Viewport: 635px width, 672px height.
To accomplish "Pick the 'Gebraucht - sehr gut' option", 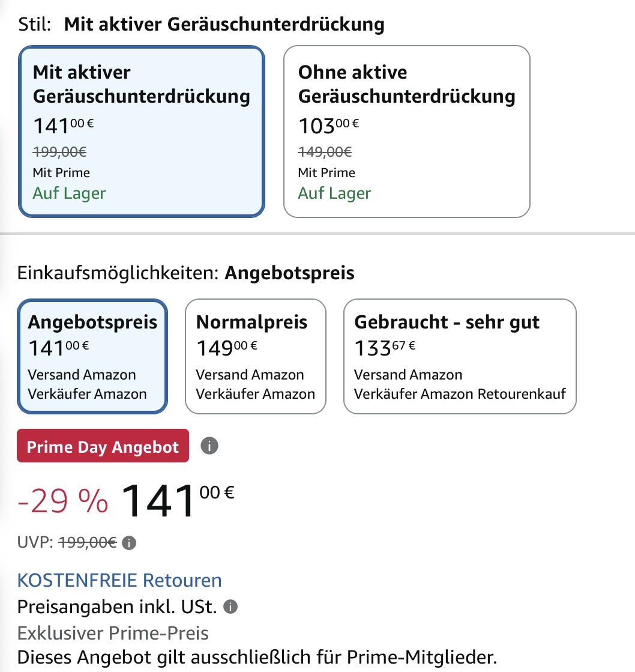I will click(460, 357).
